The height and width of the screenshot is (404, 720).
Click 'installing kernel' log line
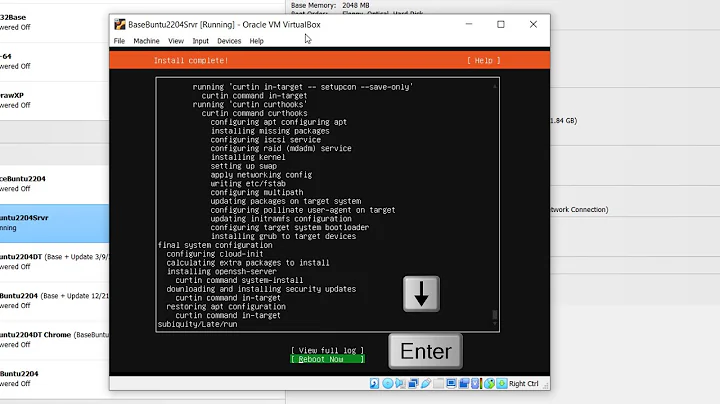click(248, 157)
